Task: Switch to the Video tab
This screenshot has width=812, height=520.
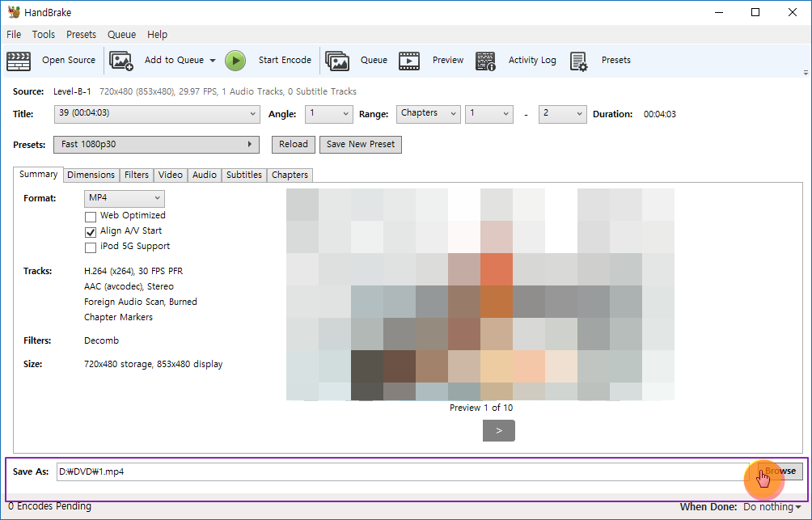Action: (171, 175)
